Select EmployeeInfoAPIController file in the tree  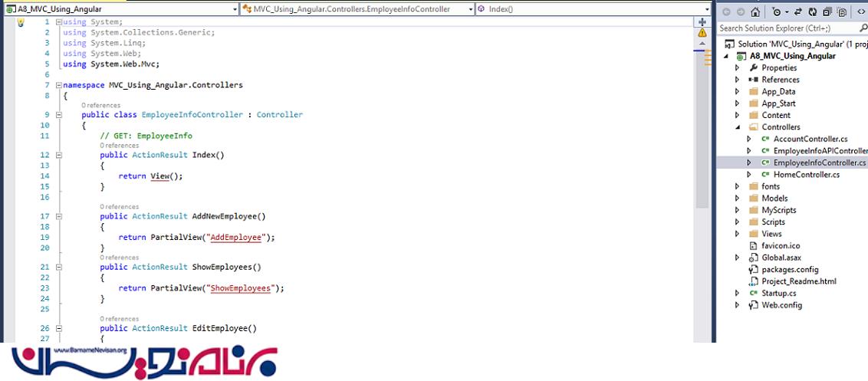pyautogui.click(x=820, y=150)
